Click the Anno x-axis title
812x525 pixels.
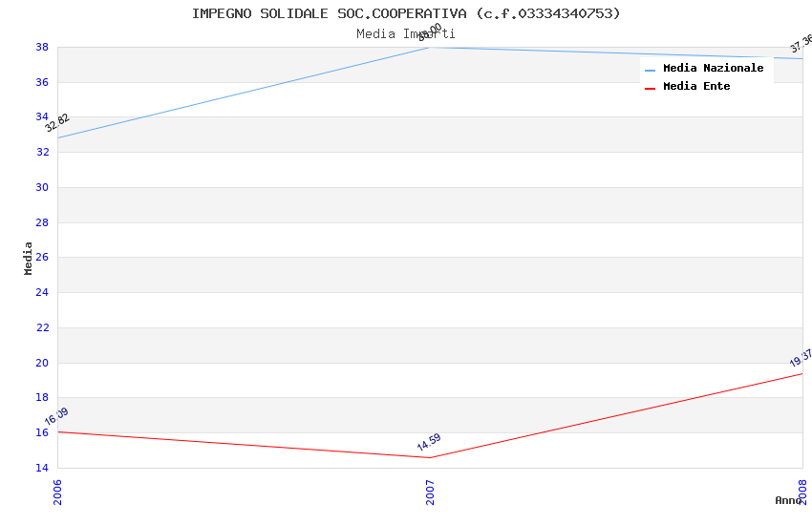click(788, 500)
